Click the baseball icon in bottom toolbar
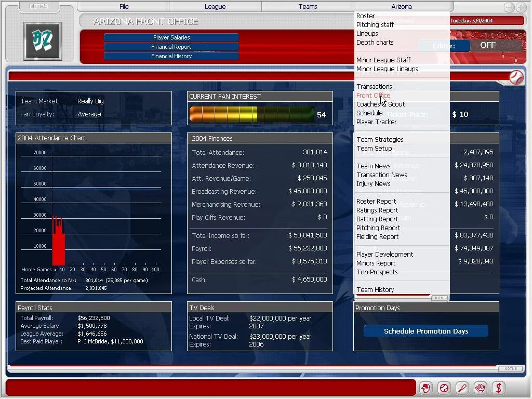532x399 pixels. click(x=444, y=388)
